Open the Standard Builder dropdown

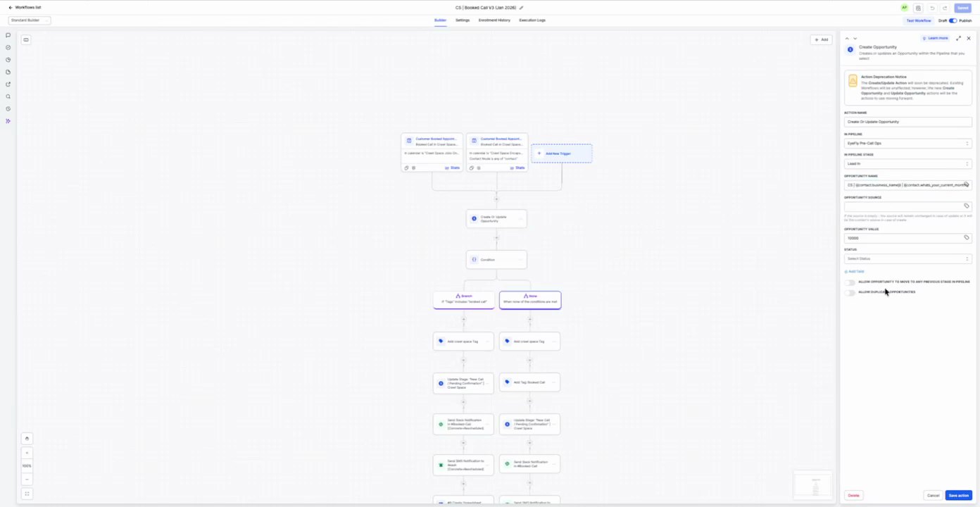coord(30,20)
